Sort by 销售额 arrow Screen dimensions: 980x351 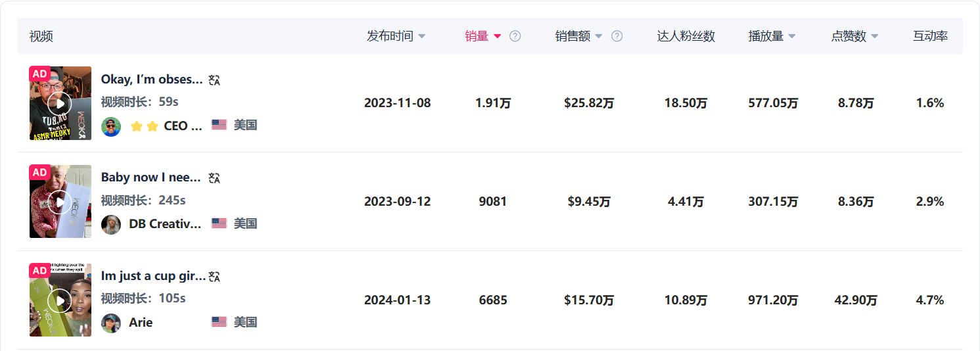pos(599,37)
